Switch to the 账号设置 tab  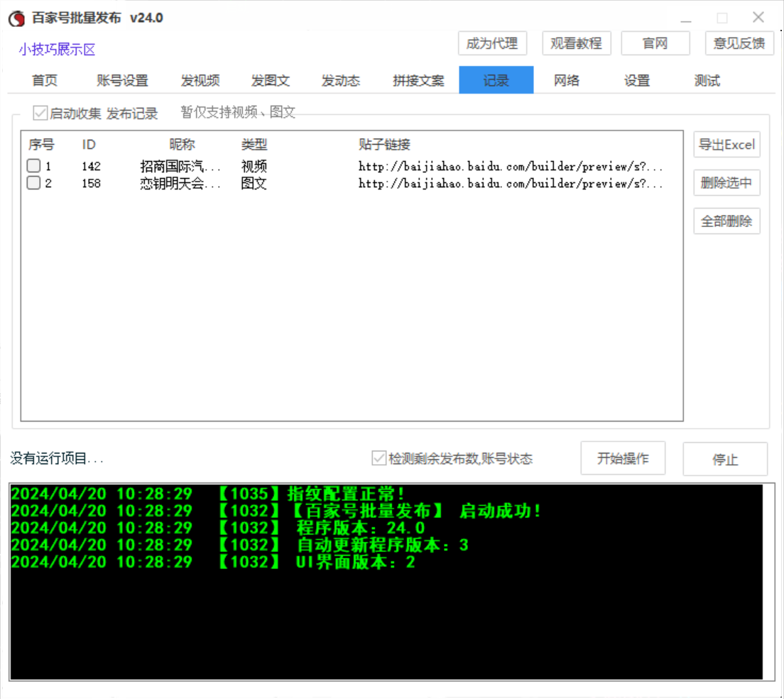[x=122, y=80]
